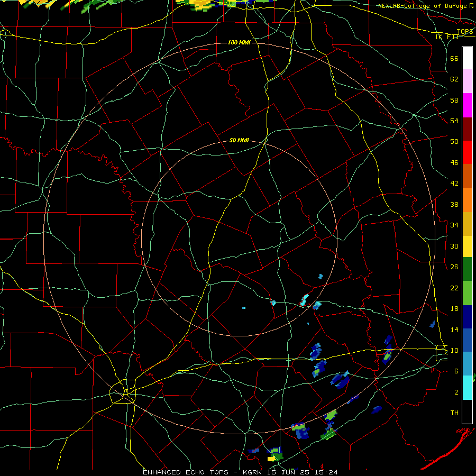Click the white swatch in the tops legend
476x476 pixels.
(467, 58)
